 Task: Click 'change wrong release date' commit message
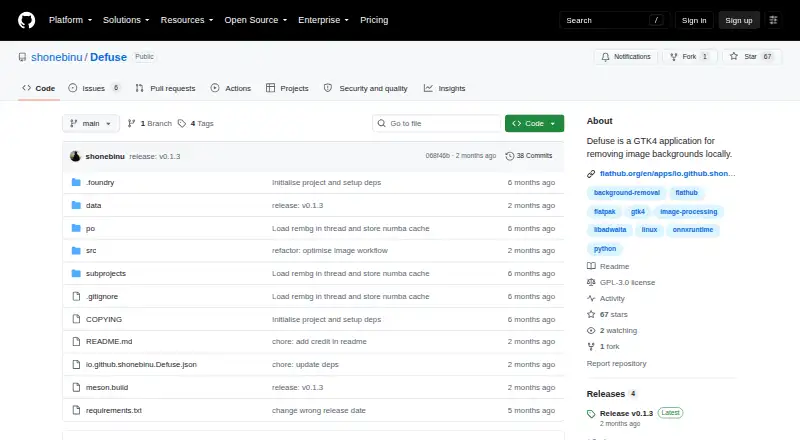pos(318,410)
